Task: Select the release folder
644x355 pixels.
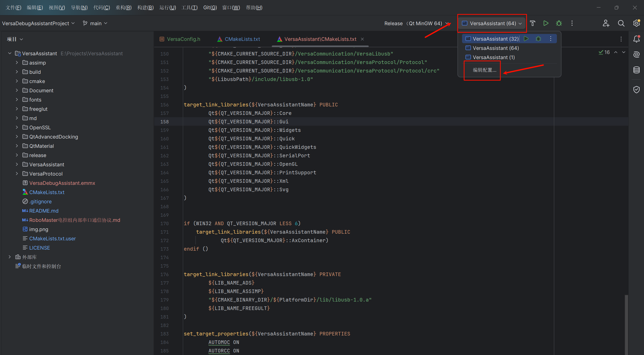Action: [34, 155]
